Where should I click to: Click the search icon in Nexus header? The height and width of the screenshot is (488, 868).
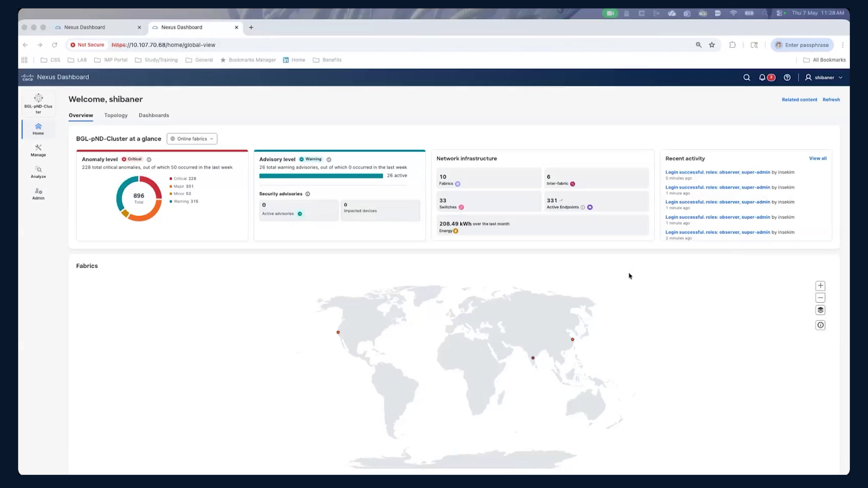click(x=747, y=77)
